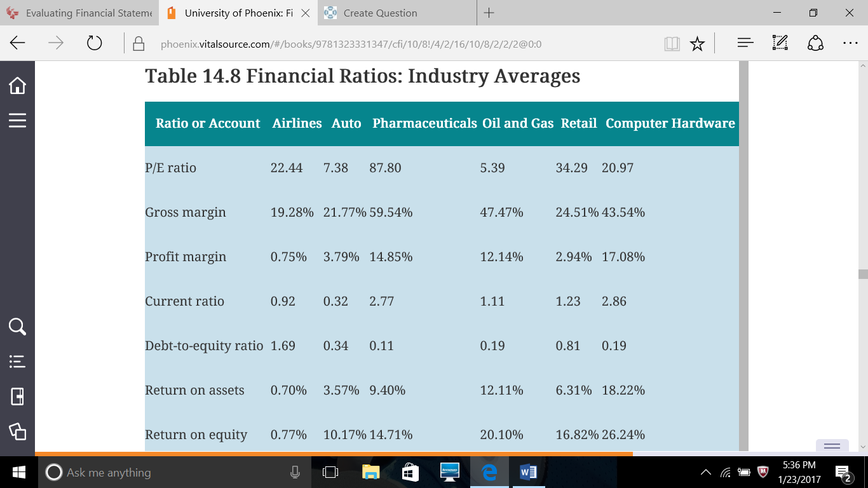Add page to favorites with star icon
The width and height of the screenshot is (868, 488).
click(x=697, y=43)
